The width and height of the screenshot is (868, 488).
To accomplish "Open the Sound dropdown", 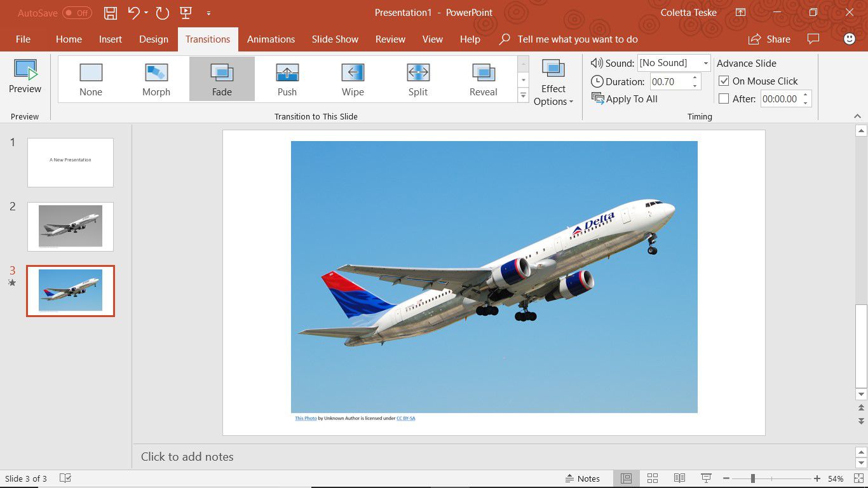I will [x=705, y=63].
